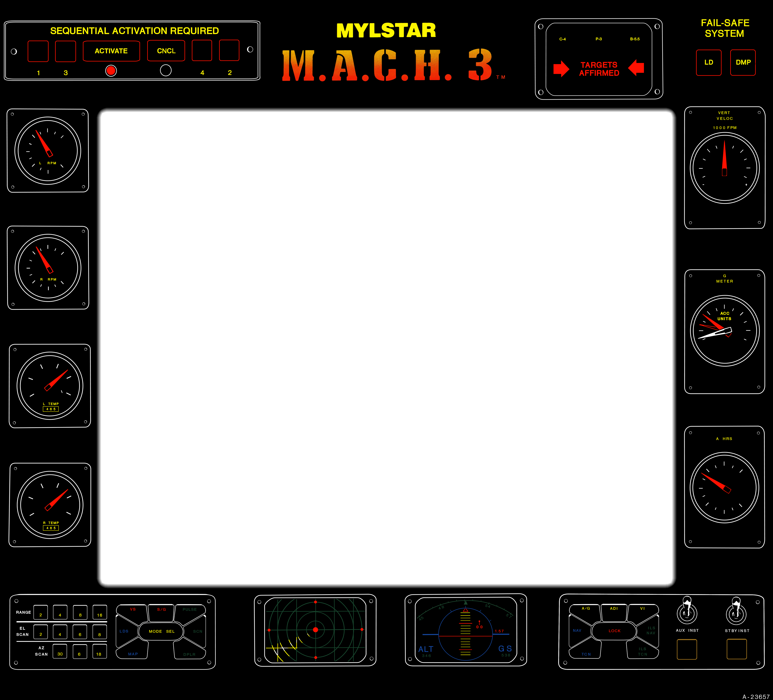This screenshot has height=700, width=773.
Task: Set EL SCAN to 4
Action: coord(60,632)
